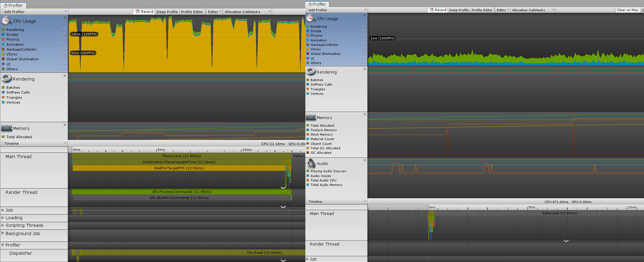Close the Rendering module in left Profiler

point(65,76)
